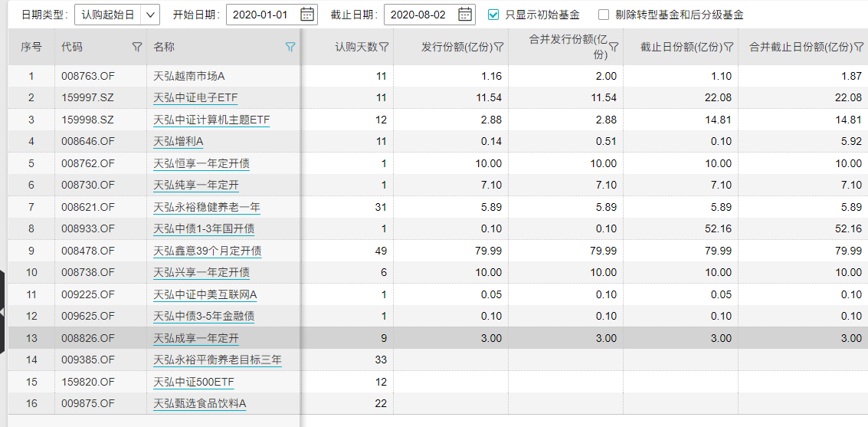Open the end date calendar picker
This screenshot has height=427, width=868.
[x=466, y=15]
